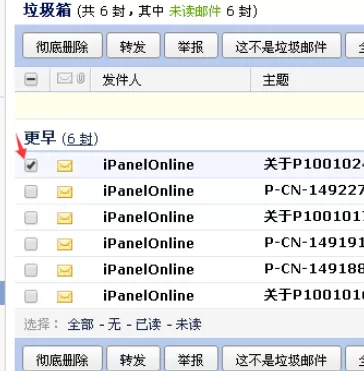Open email subject 关于P1001016
364x371 pixels.
point(314,295)
